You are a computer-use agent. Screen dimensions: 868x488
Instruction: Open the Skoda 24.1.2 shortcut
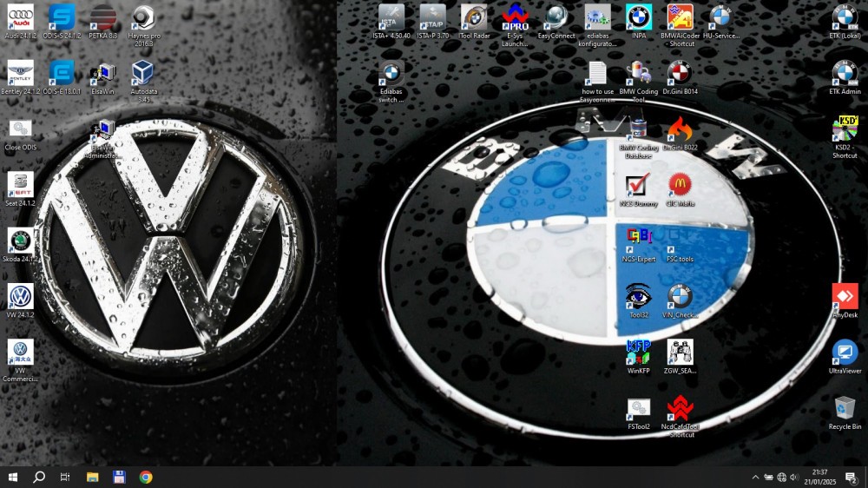(x=21, y=245)
